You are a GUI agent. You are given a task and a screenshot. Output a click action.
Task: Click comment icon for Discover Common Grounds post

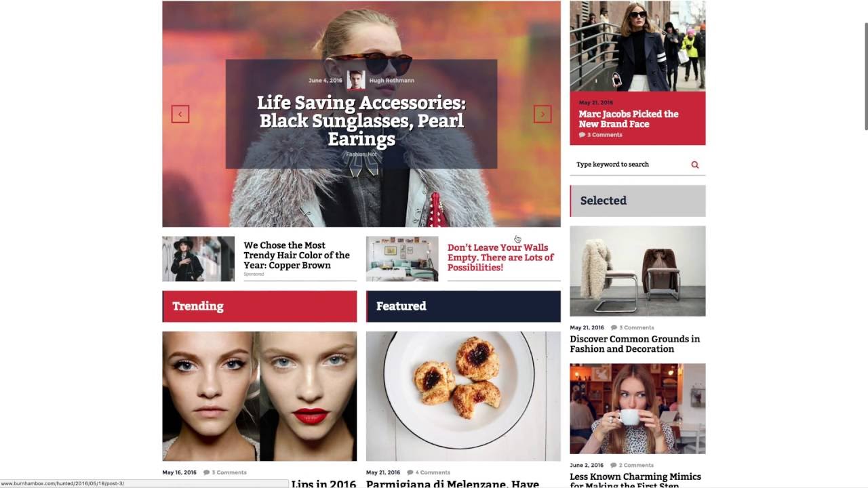[614, 327]
